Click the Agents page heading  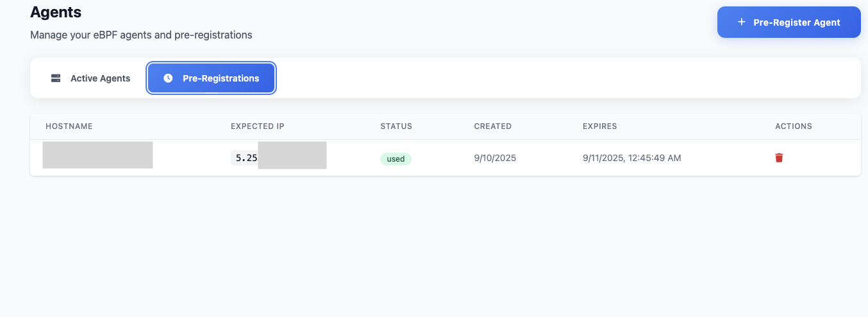[56, 12]
